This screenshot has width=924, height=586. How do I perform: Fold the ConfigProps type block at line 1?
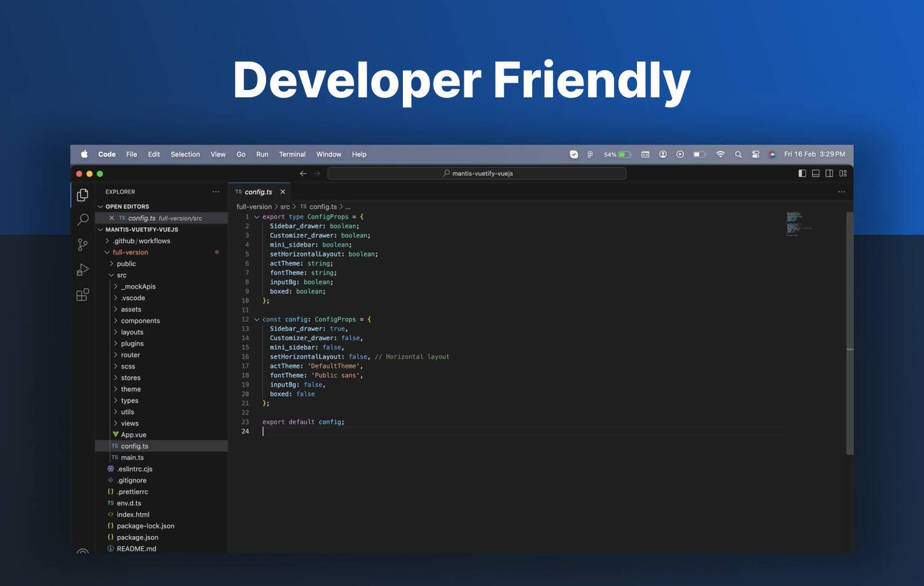(257, 217)
